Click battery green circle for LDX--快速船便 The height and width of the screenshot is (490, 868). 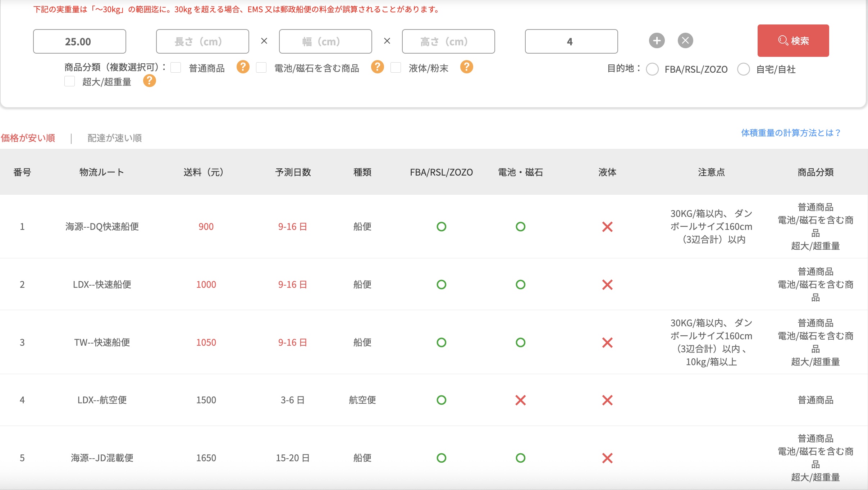click(520, 285)
